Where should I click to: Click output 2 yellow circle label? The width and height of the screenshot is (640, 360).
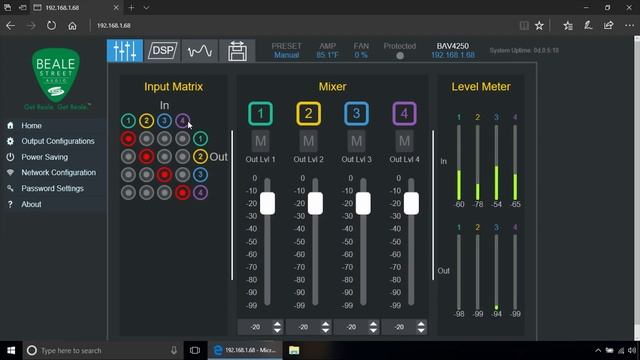[x=200, y=157]
